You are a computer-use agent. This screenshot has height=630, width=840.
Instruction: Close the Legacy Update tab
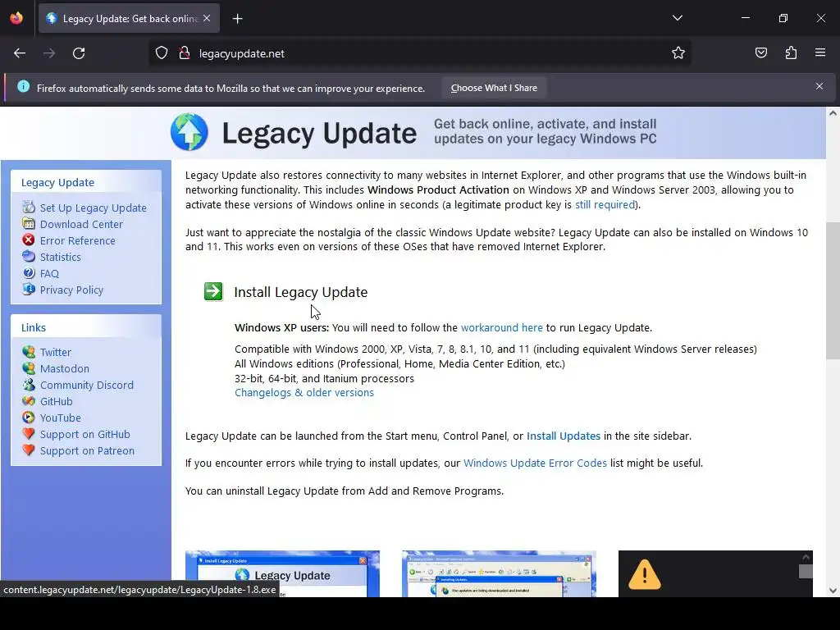207,18
